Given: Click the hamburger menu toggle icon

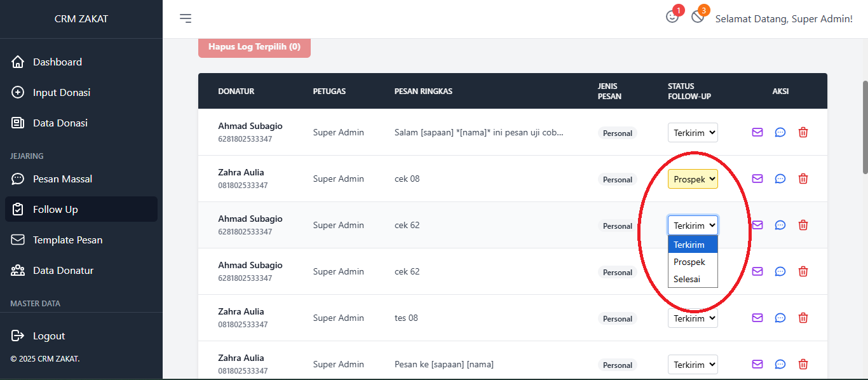Looking at the screenshot, I should pyautogui.click(x=186, y=18).
